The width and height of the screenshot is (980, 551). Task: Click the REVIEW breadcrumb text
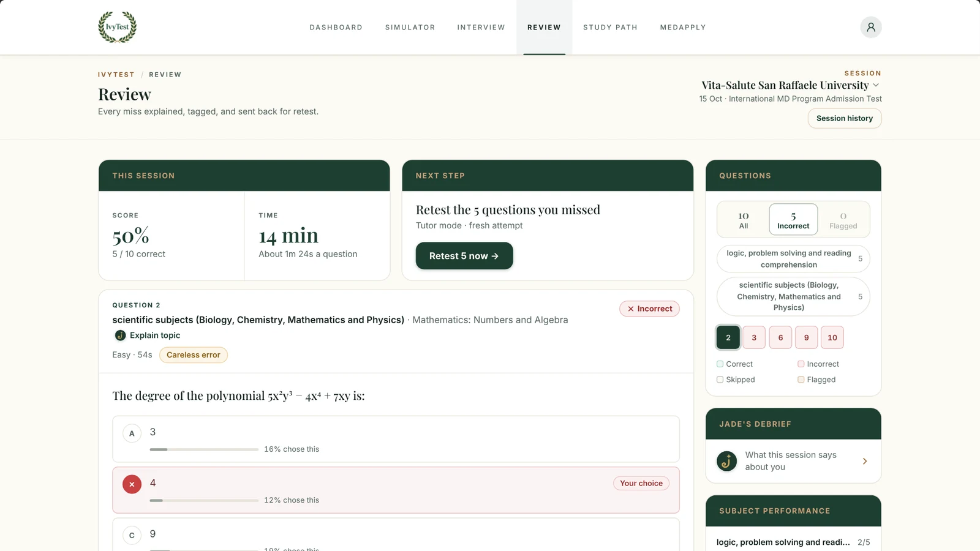click(x=165, y=75)
